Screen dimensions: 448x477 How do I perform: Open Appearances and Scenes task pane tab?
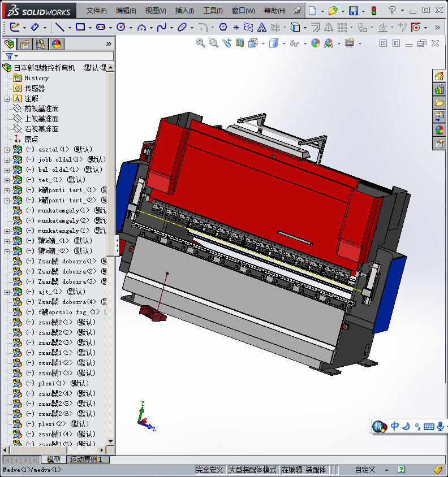coord(439,130)
